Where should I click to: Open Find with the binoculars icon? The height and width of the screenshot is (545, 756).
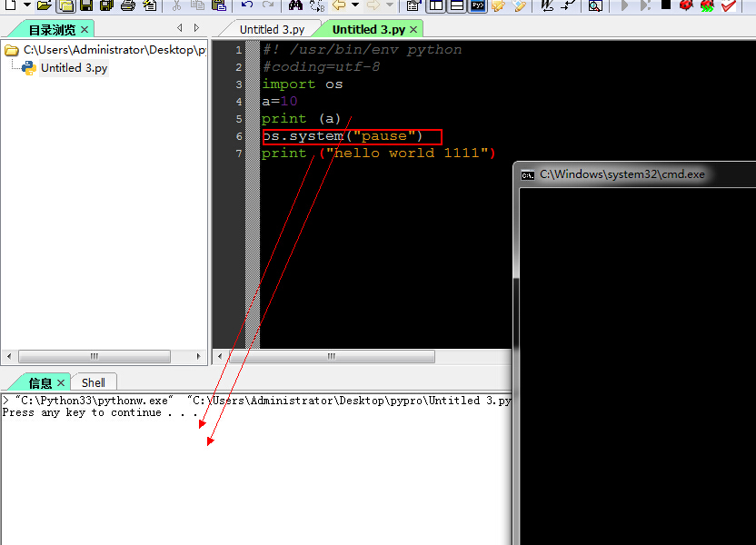(x=295, y=5)
